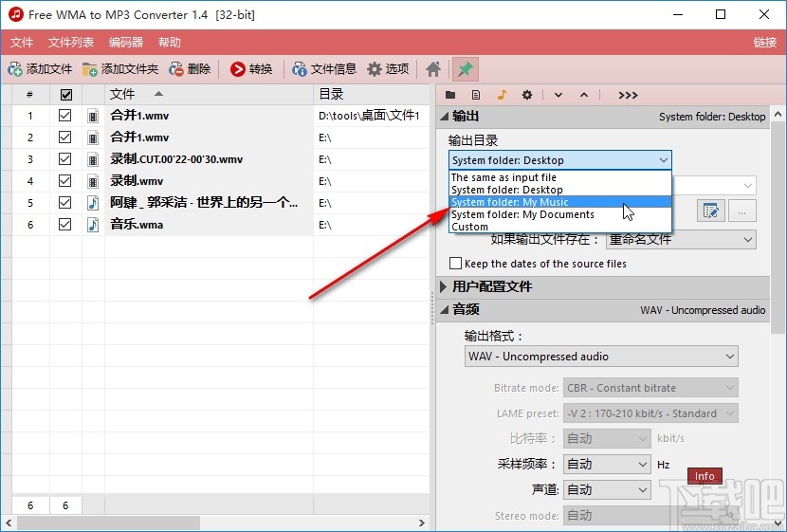Open the 帮助 menu
This screenshot has height=532, width=787.
(169, 42)
